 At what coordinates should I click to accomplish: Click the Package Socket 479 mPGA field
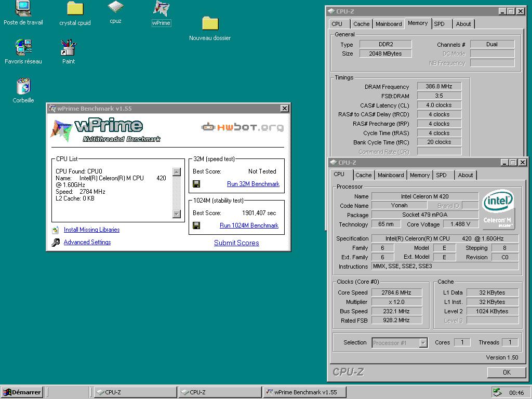click(425, 215)
